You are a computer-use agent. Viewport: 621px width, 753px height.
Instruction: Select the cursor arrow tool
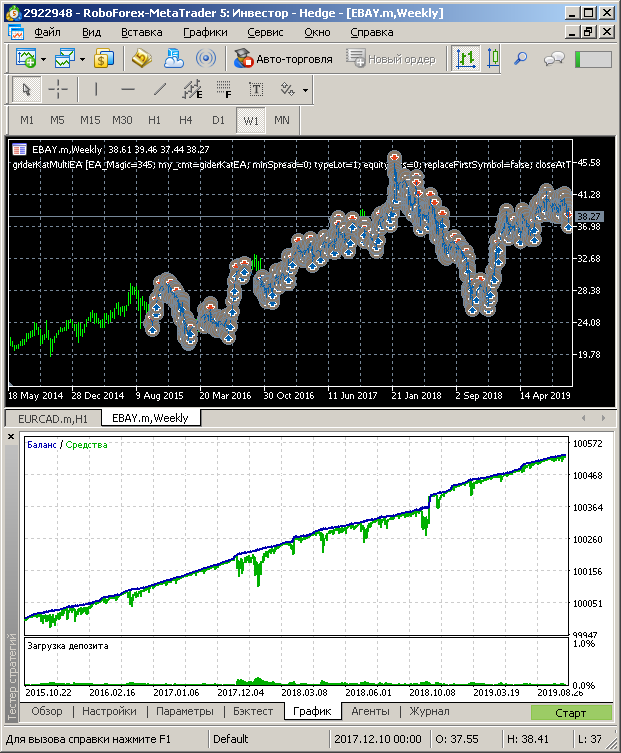26,89
